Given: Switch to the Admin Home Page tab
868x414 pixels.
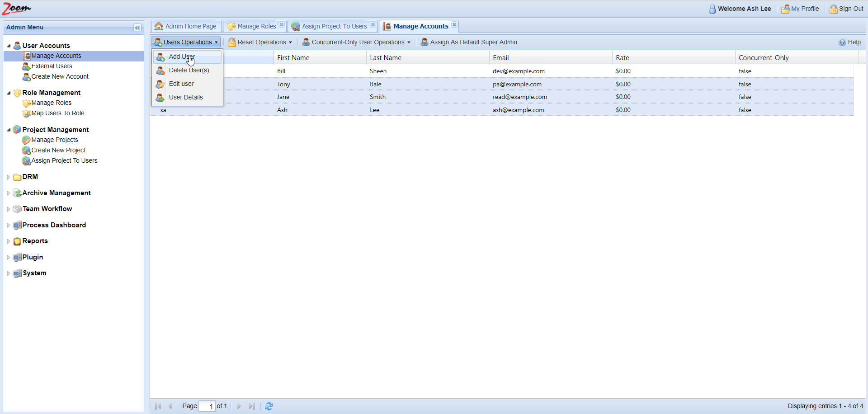Looking at the screenshot, I should (x=186, y=27).
